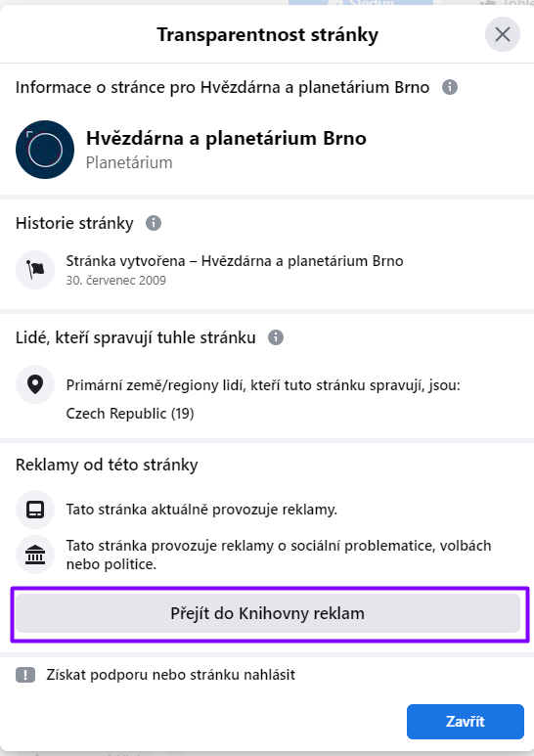Click the flag icon for page creation

pyautogui.click(x=35, y=270)
